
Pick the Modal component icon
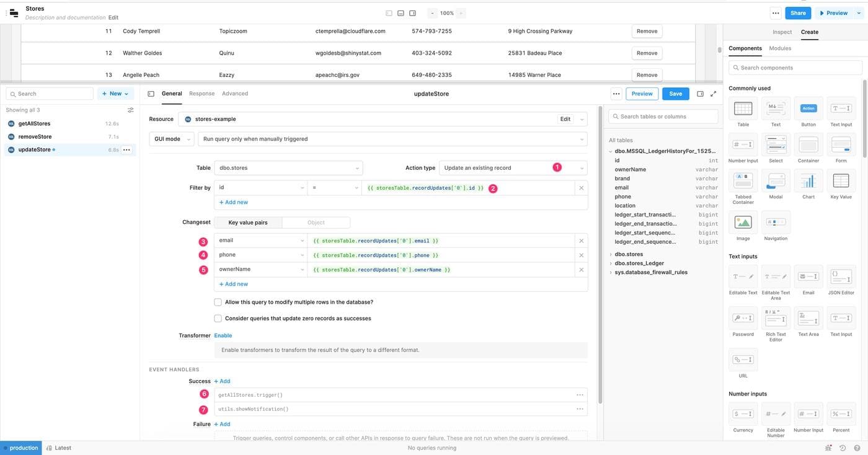(776, 181)
